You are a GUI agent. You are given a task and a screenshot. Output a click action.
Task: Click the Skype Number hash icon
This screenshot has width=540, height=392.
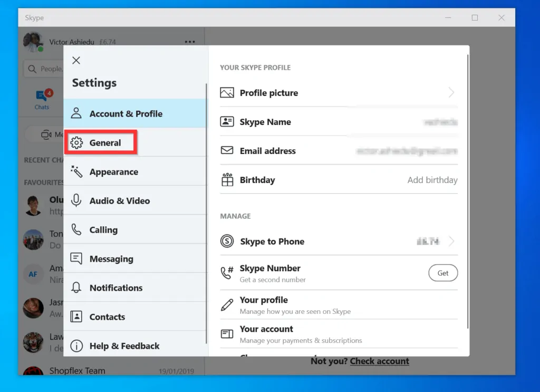[x=226, y=273]
